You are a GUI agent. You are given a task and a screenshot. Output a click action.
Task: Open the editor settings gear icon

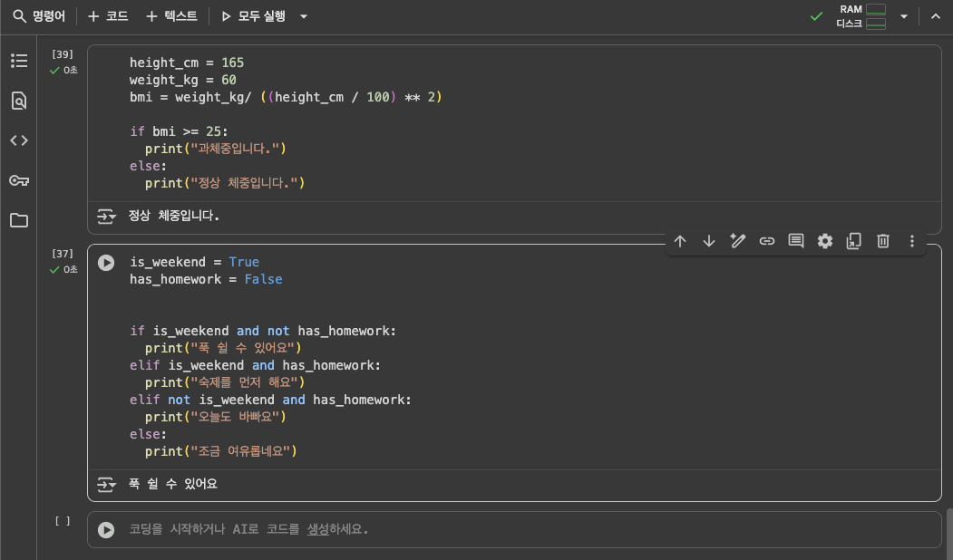pos(825,241)
